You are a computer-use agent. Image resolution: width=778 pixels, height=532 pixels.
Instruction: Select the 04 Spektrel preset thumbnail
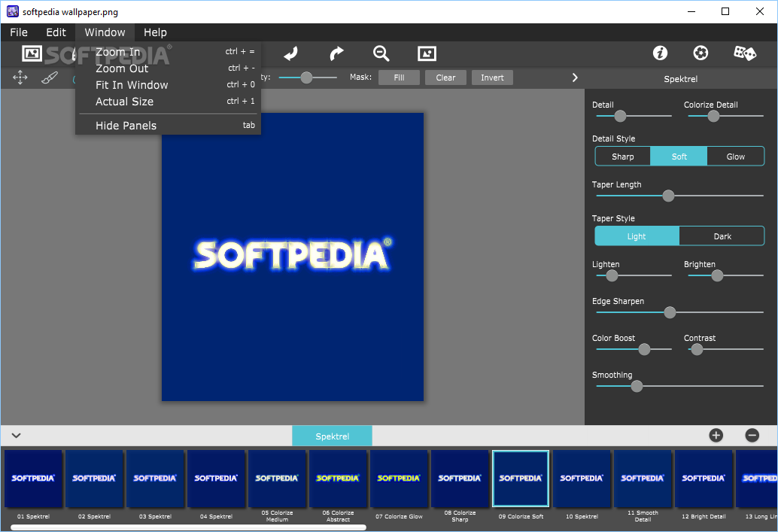tap(216, 479)
